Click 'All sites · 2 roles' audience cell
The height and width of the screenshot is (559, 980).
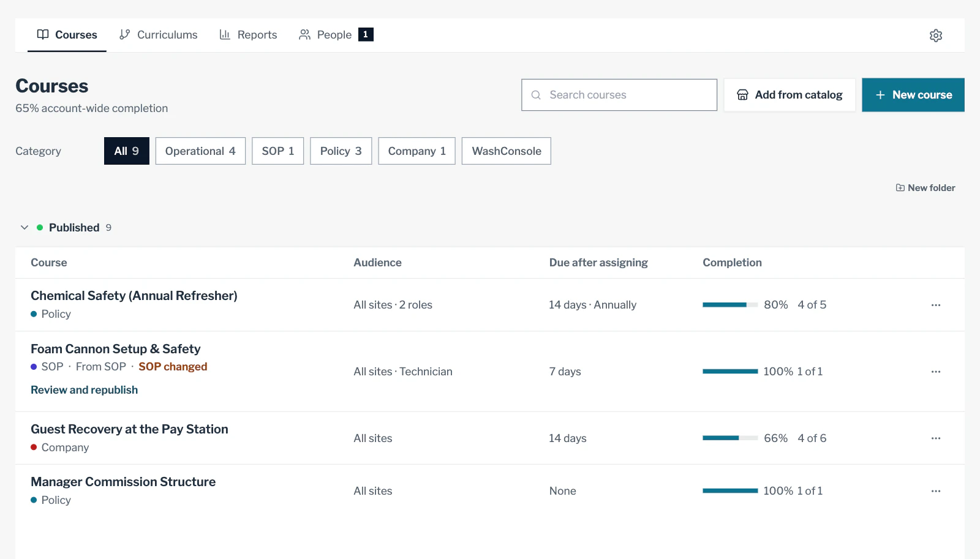pyautogui.click(x=393, y=305)
